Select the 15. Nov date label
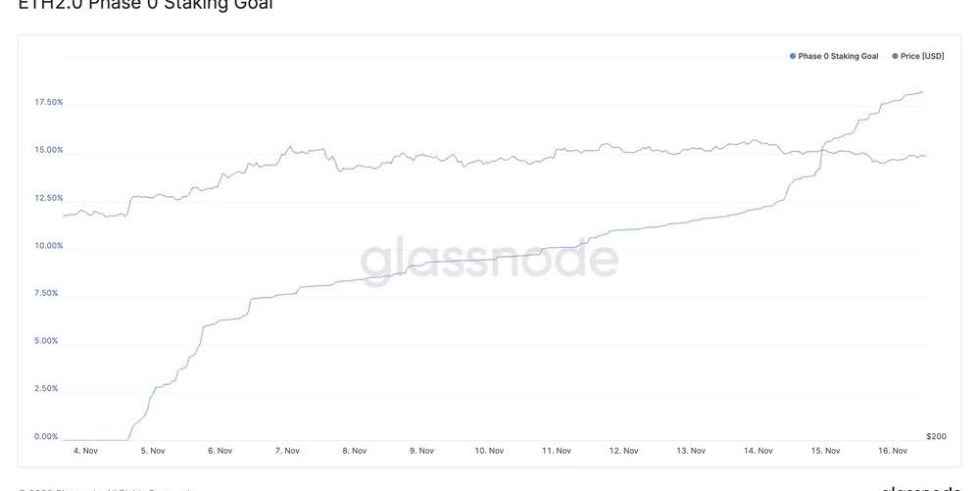Image resolution: width=980 pixels, height=491 pixels. [x=825, y=451]
